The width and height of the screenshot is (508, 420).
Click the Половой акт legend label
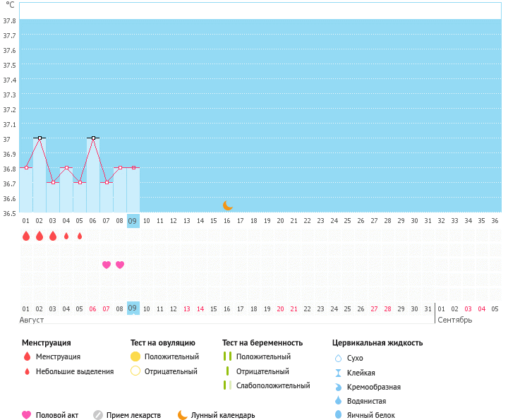pyautogui.click(x=58, y=415)
